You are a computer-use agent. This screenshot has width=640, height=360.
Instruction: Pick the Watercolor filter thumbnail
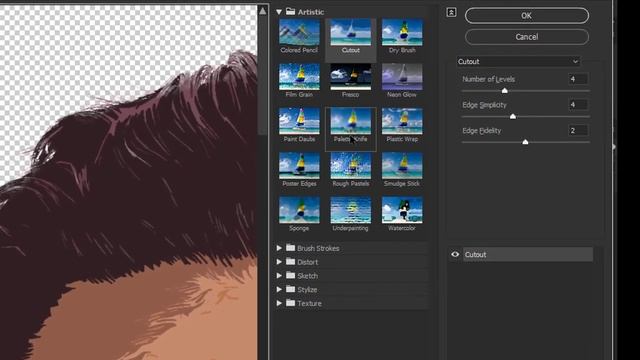coord(402,211)
